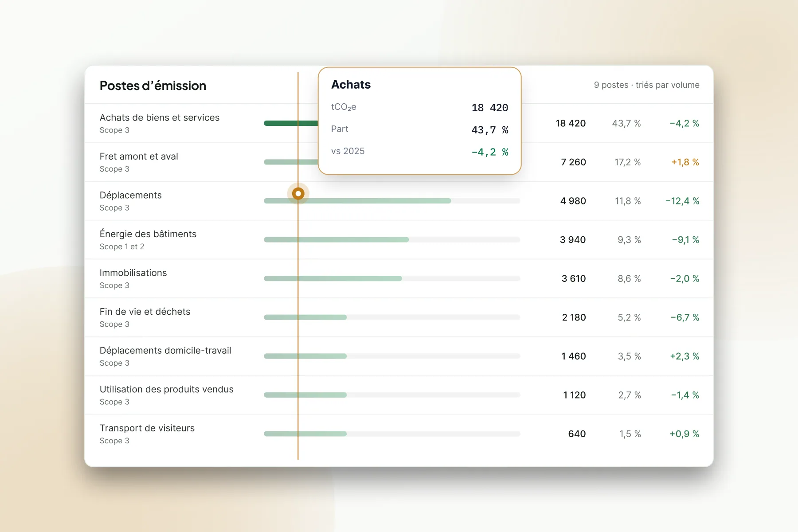Click the Transport de visiteurs bar

pos(305,434)
